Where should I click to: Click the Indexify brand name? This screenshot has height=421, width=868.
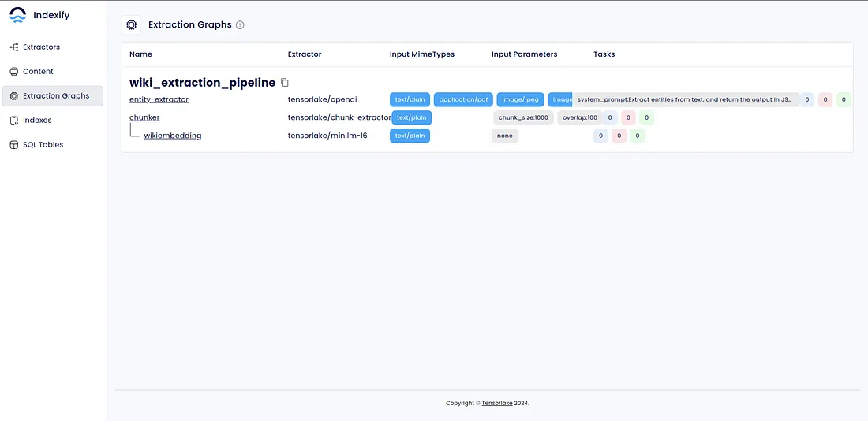[x=51, y=16]
